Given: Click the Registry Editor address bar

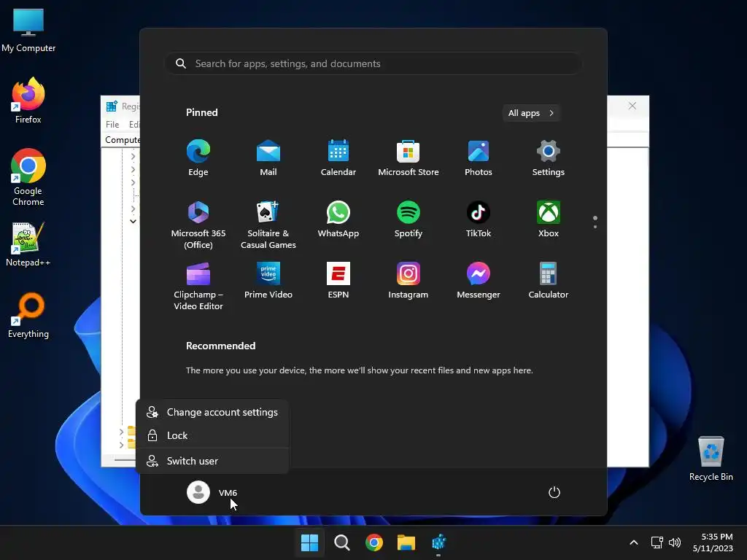Looking at the screenshot, I should [x=122, y=139].
